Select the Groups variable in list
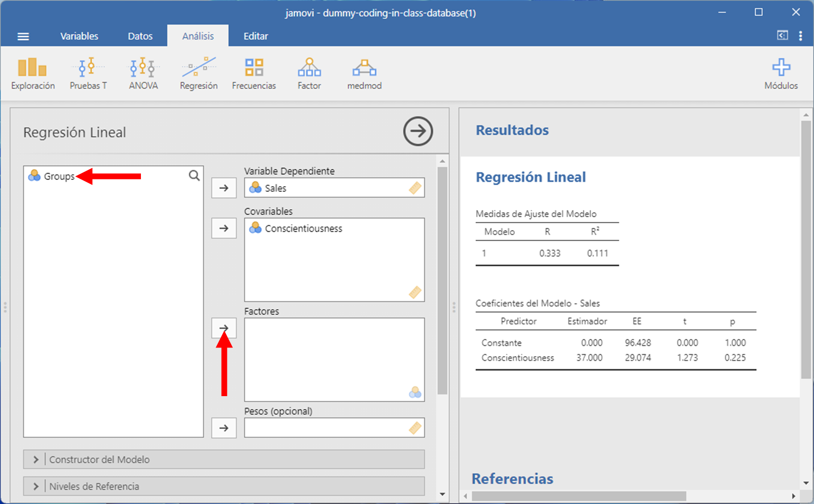Image resolution: width=814 pixels, height=504 pixels. coord(59,176)
